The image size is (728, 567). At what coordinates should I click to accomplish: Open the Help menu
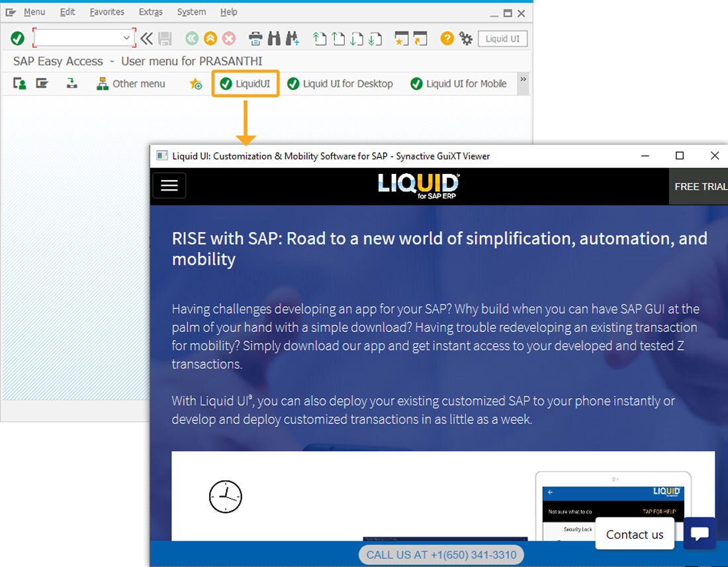point(228,12)
